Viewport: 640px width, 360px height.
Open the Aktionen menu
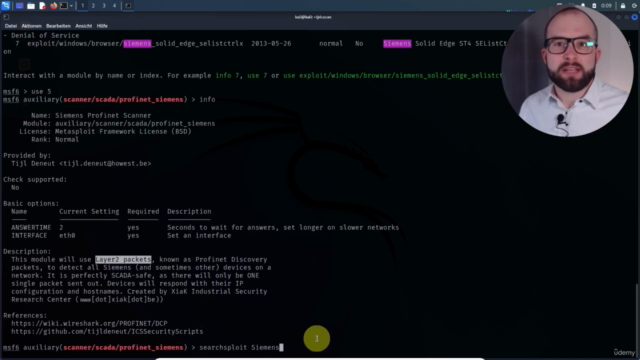click(31, 26)
